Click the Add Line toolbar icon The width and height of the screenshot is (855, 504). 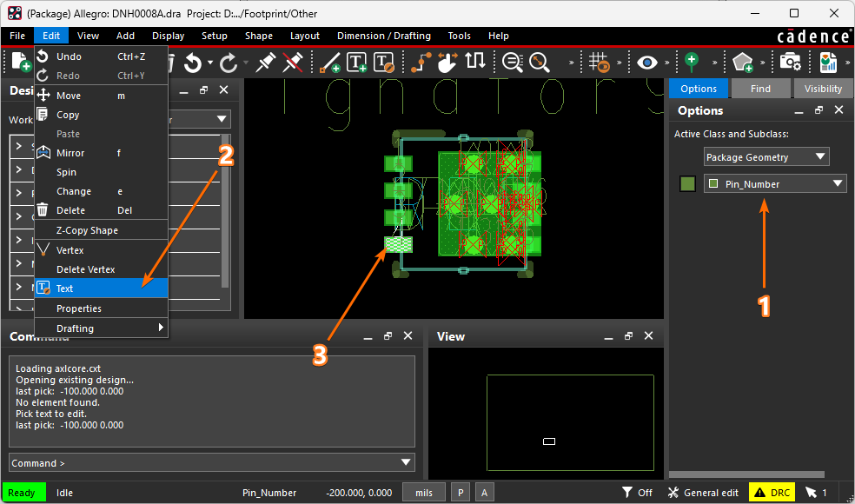(x=330, y=62)
